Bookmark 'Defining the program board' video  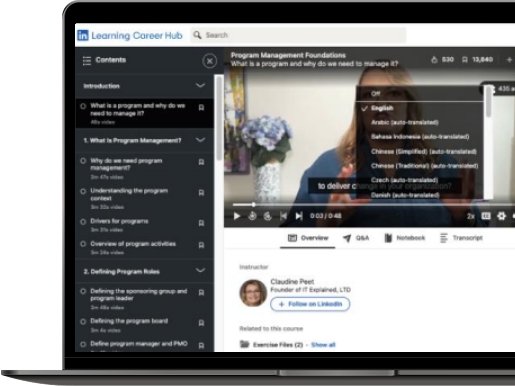pos(201,323)
